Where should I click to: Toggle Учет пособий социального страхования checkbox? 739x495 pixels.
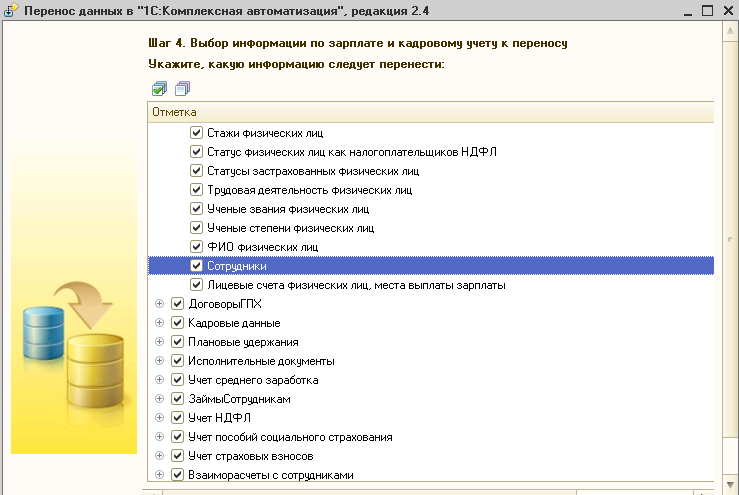177,437
